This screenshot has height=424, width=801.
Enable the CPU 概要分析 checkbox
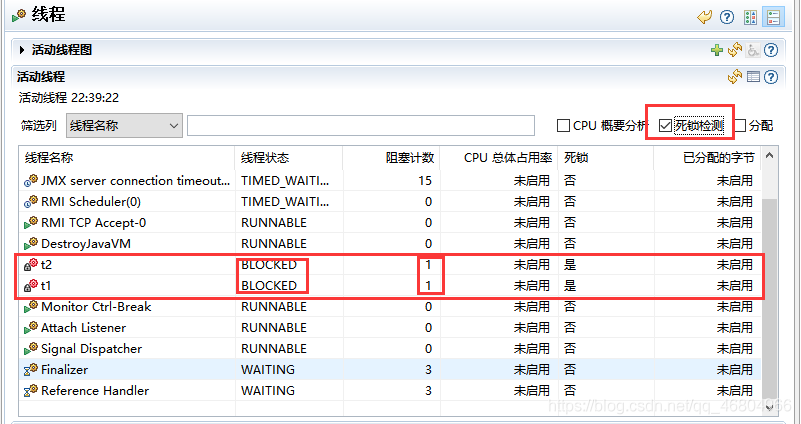[x=563, y=126]
